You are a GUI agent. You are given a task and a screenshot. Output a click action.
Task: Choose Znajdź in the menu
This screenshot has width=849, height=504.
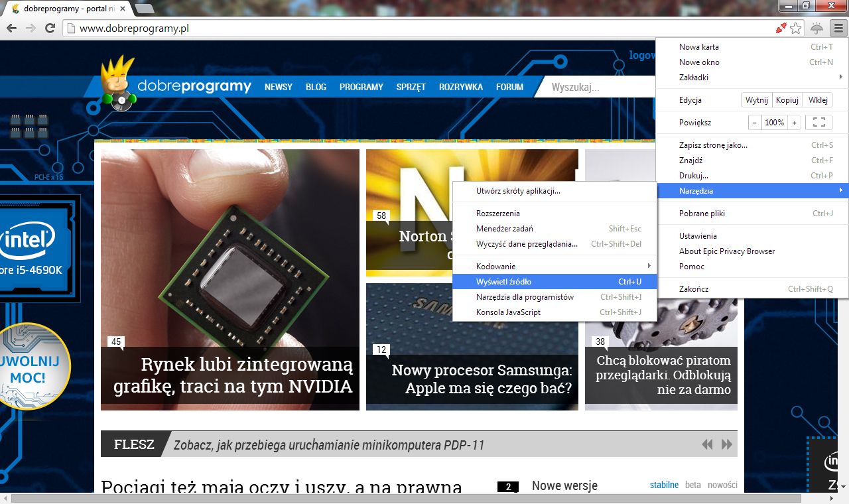click(x=752, y=160)
